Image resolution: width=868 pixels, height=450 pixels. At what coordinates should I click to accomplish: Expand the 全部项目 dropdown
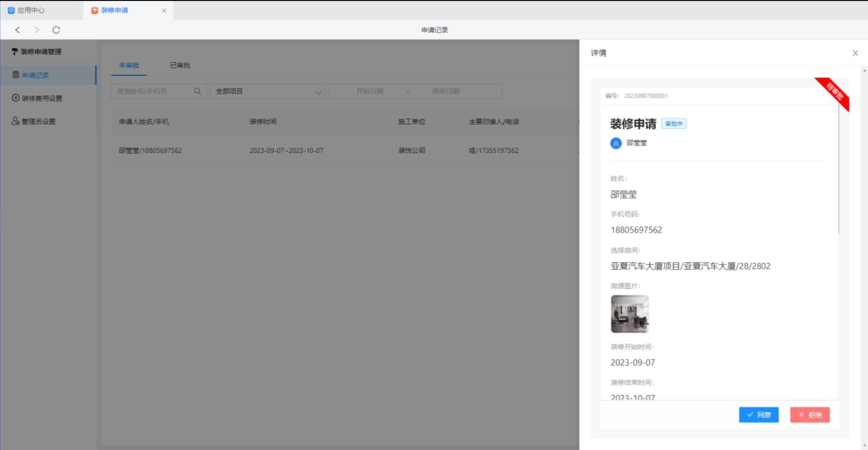pyautogui.click(x=267, y=91)
